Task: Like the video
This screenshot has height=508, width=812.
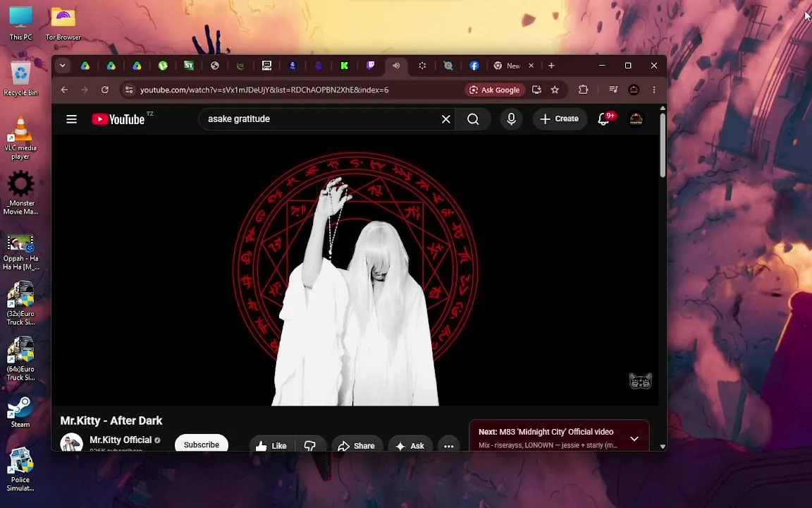Action: 271,445
